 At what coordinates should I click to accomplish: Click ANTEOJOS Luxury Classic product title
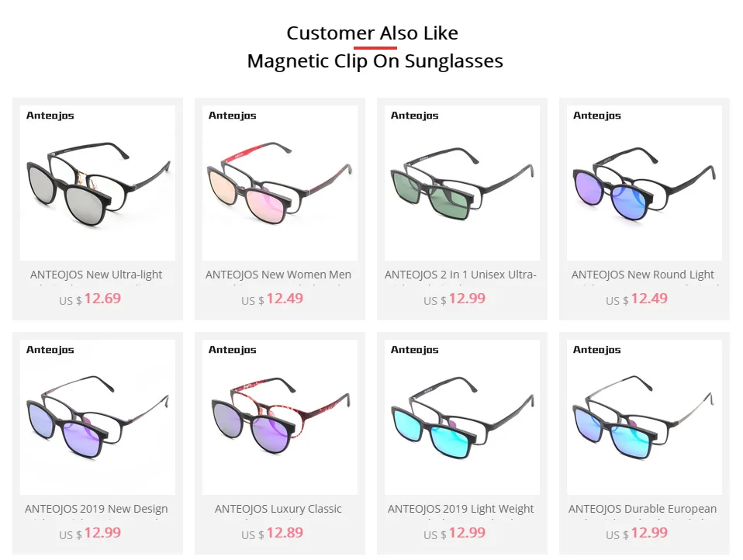pos(278,509)
